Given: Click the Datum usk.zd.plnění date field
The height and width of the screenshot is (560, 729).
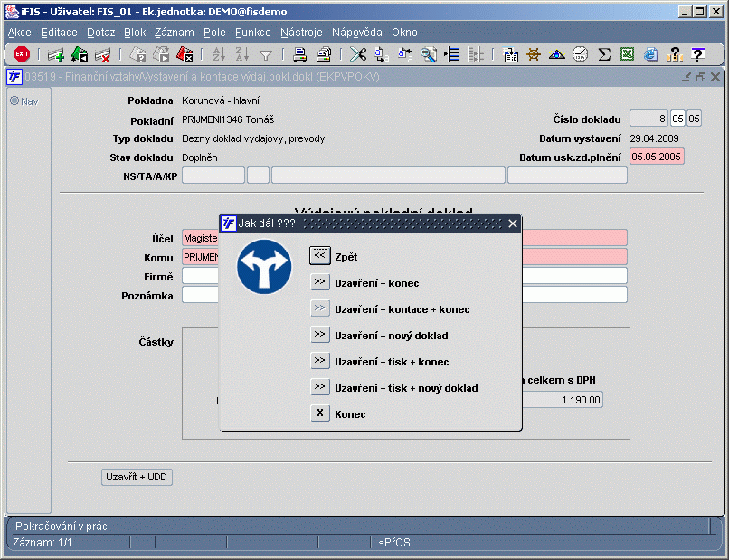Looking at the screenshot, I should coord(656,157).
